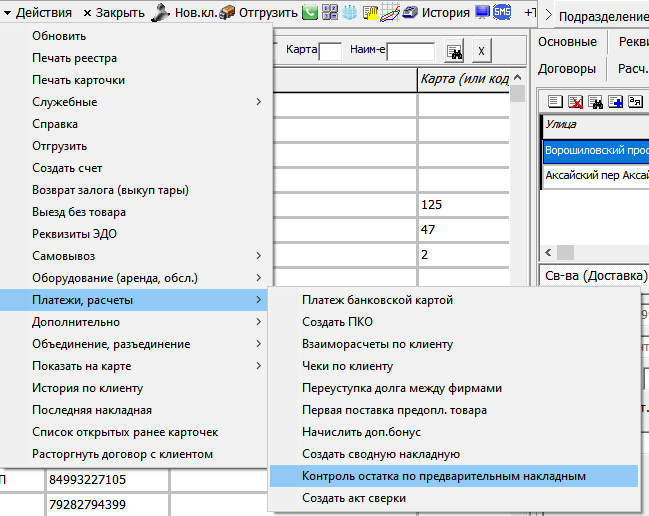Click the delete record icon with red X
The width and height of the screenshot is (649, 516).
click(x=576, y=101)
